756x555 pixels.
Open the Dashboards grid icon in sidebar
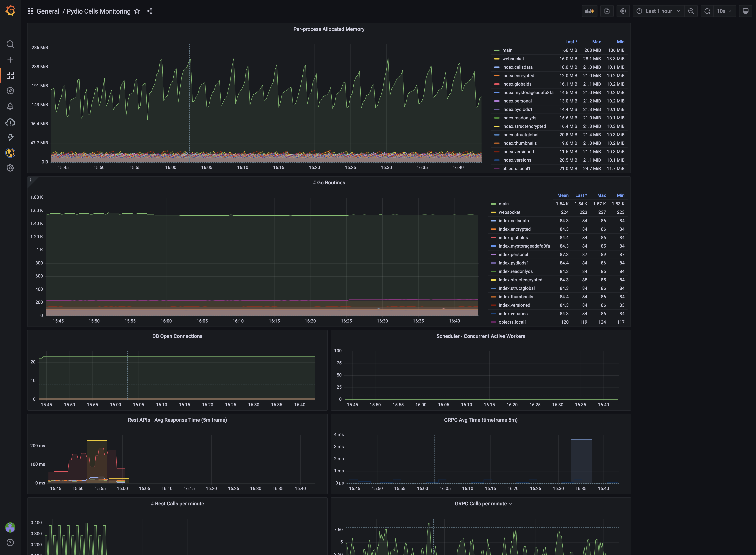click(10, 75)
